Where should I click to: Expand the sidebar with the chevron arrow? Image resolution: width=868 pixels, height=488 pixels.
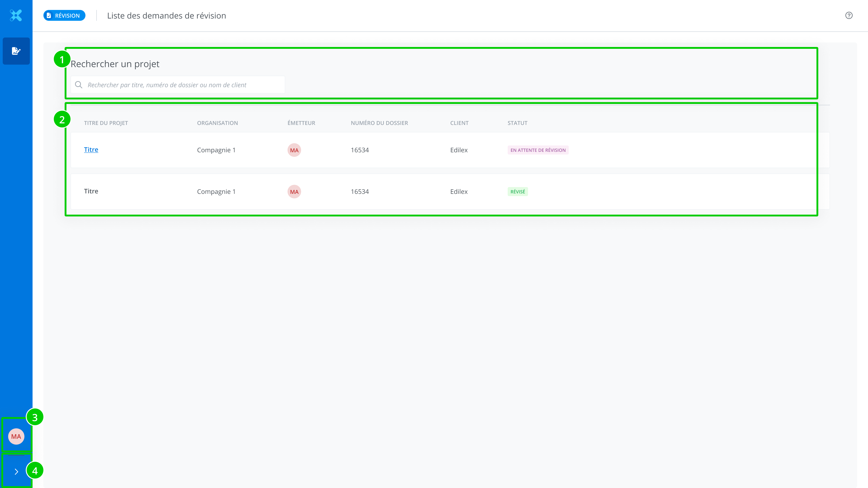click(16, 472)
